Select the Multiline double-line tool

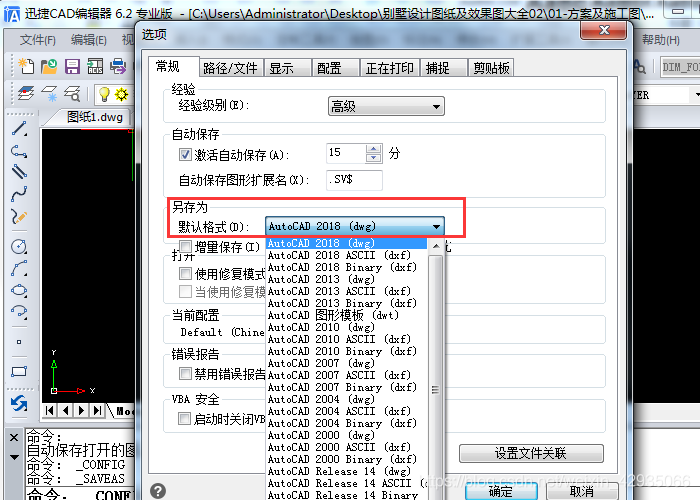click(x=19, y=171)
